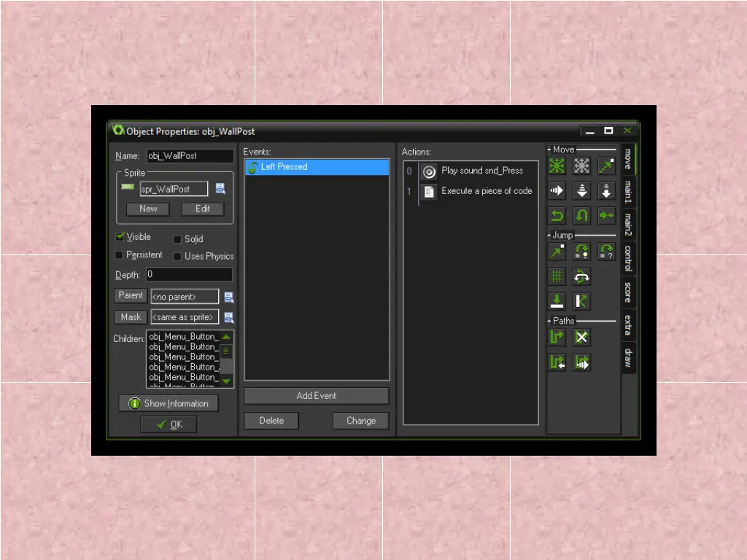Click into the Depth input field
Viewport: 747px width, 560px height.
pyautogui.click(x=189, y=275)
